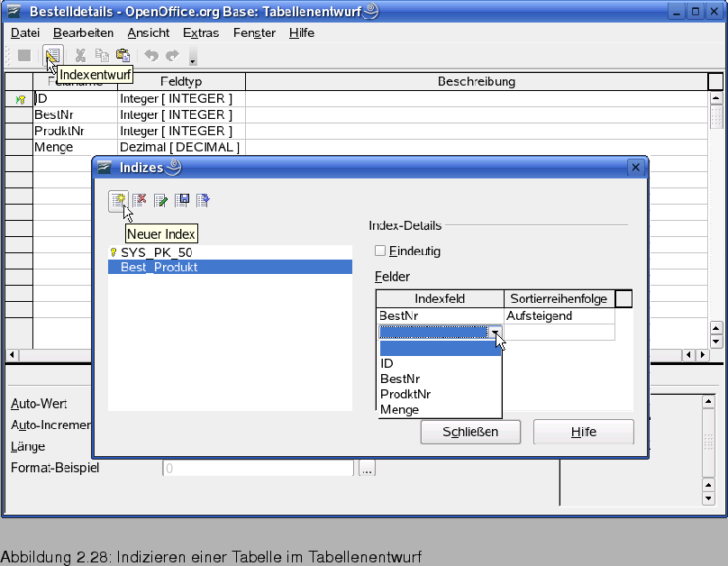Save the current index

coord(182,200)
